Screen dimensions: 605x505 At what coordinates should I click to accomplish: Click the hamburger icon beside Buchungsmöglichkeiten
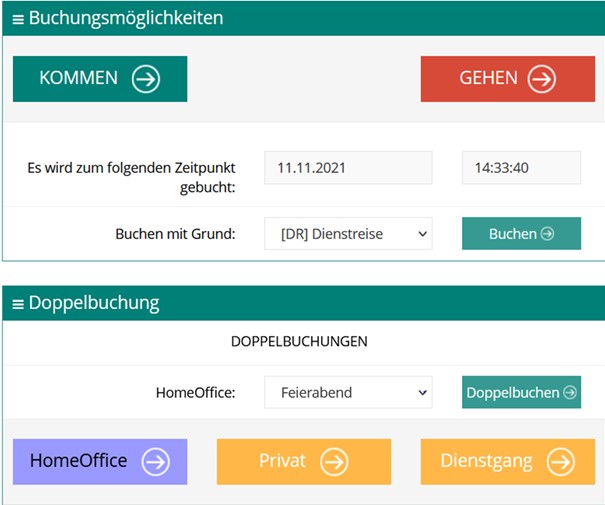click(x=18, y=19)
